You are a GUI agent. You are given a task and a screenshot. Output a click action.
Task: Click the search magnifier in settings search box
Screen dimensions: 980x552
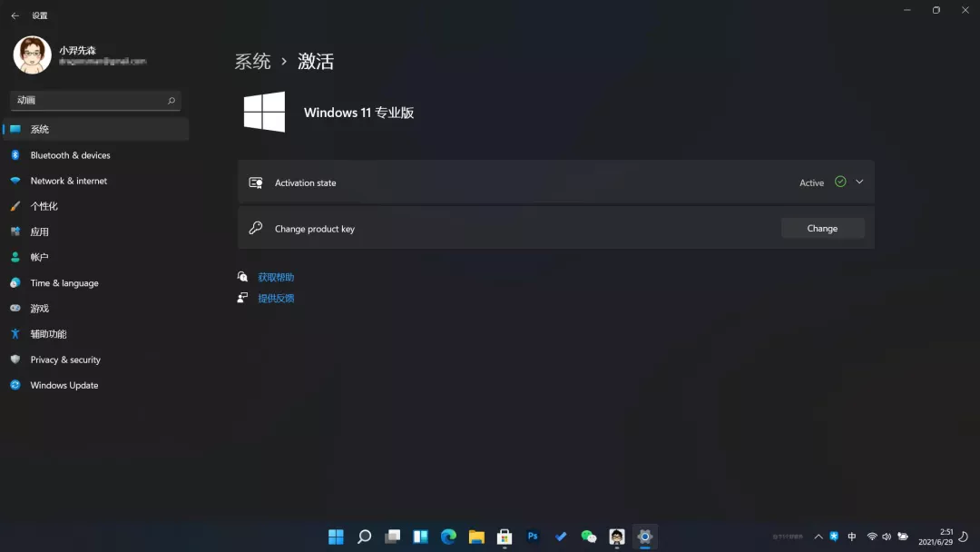[x=171, y=100]
